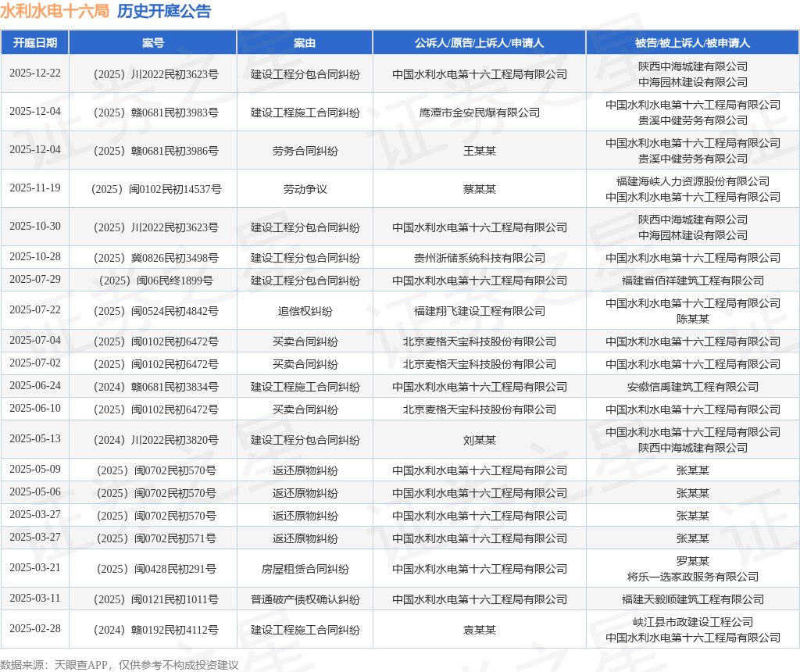Click defendant 将乐一选家政服务有限公司

pos(693,577)
